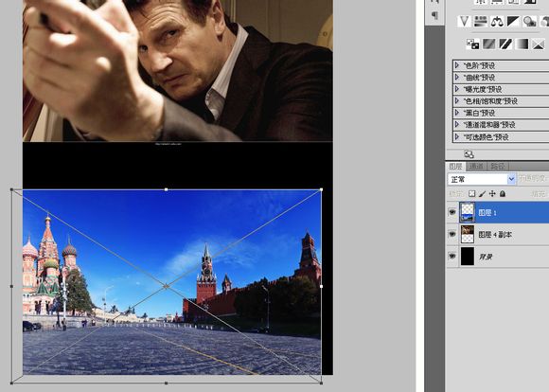The image size is (549, 392).
Task: Expand the "色阶" 预设 list
Action: (456, 65)
